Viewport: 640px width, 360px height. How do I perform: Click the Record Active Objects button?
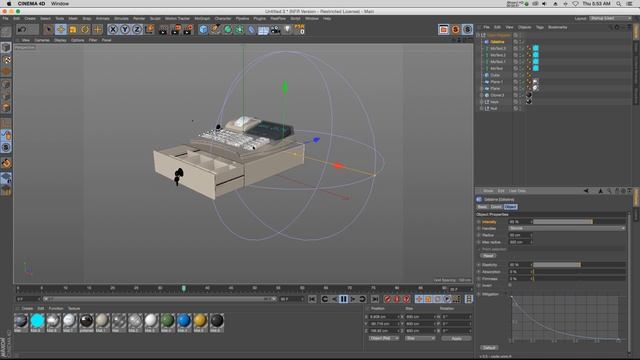[x=387, y=299]
